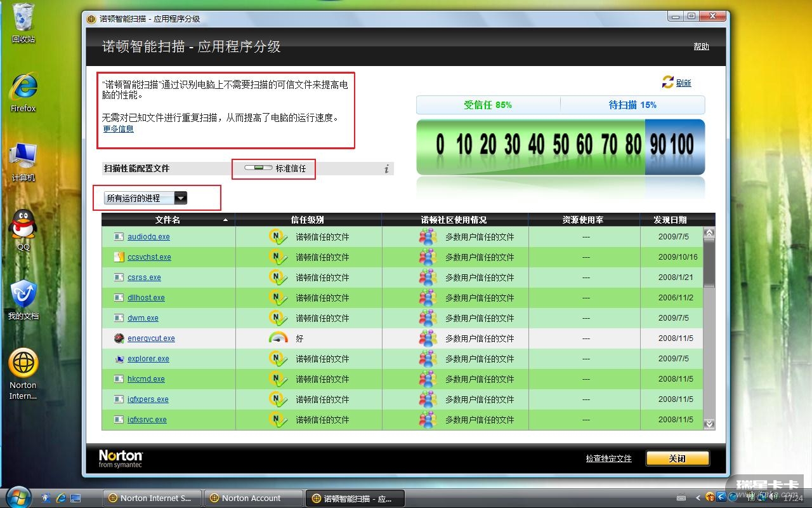The width and height of the screenshot is (812, 508).
Task: Click the Norton trusted badge in the hkcmd.exe row
Action: pyautogui.click(x=278, y=379)
